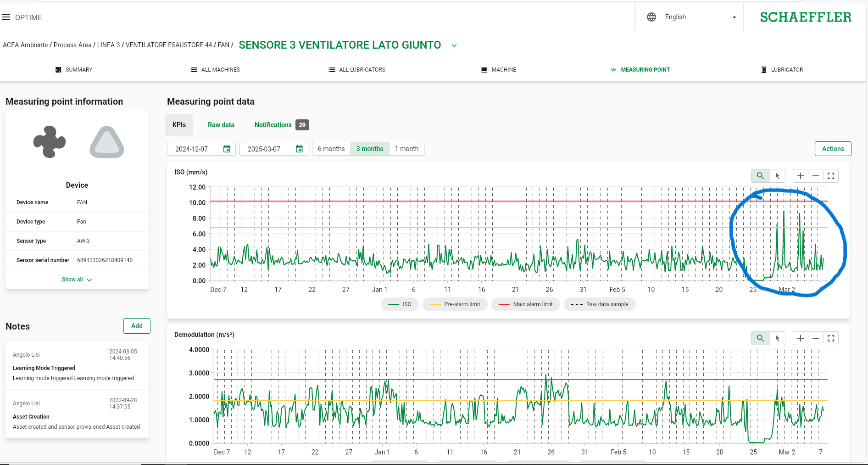
Task: Click the Device name value FAN
Action: pos(82,202)
